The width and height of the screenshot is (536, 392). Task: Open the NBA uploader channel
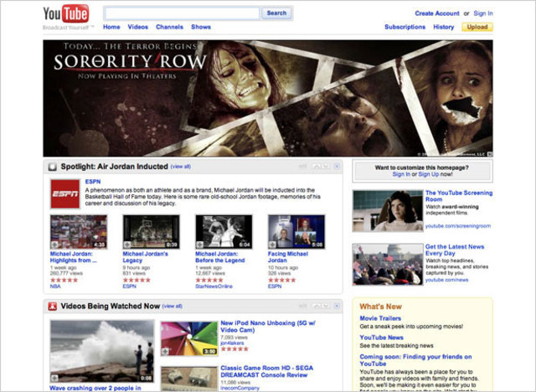pos(55,286)
